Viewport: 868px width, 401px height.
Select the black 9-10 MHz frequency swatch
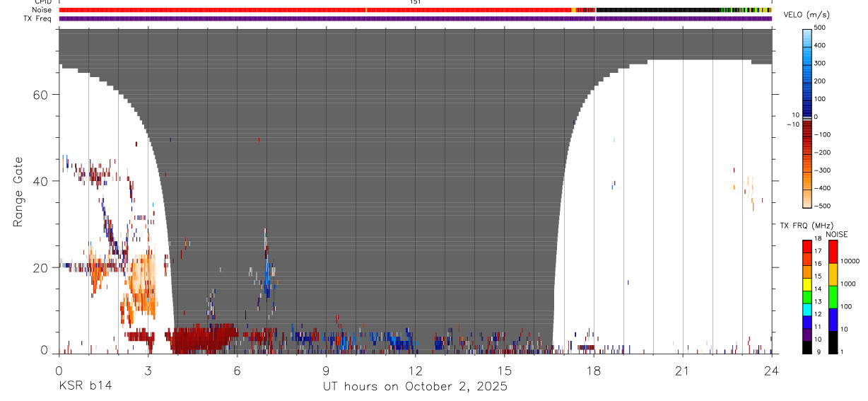pos(807,347)
